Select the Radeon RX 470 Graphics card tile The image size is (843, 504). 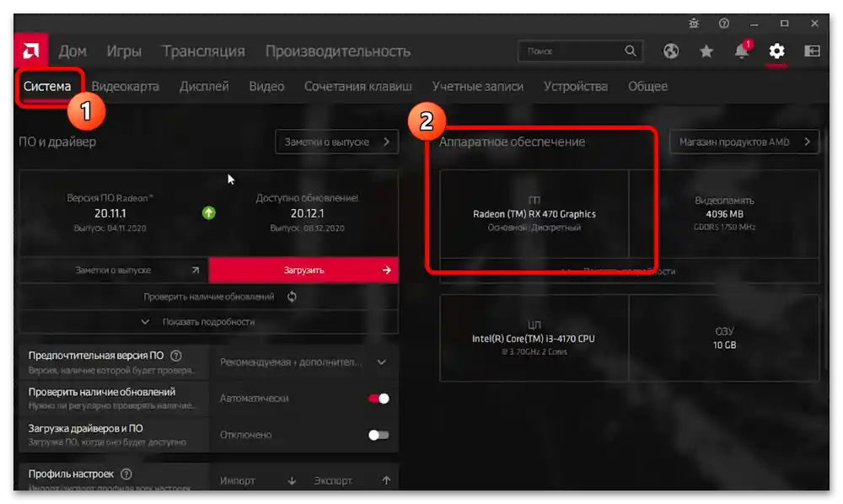pyautogui.click(x=534, y=214)
